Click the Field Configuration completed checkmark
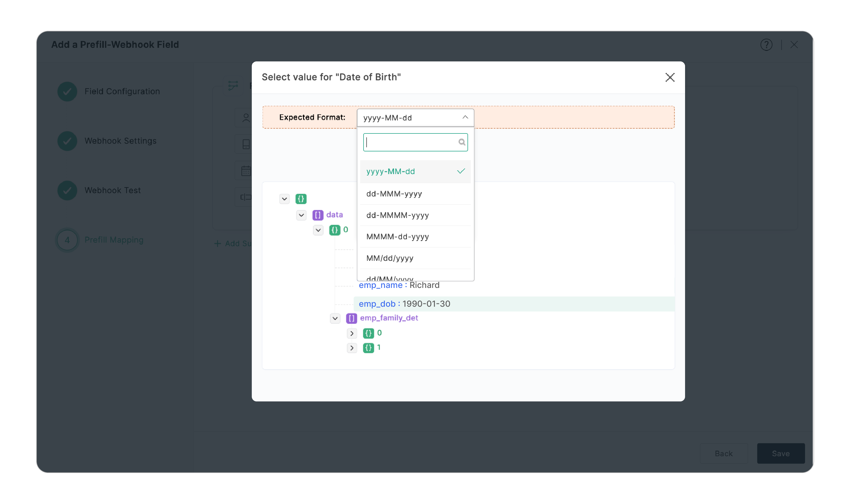The width and height of the screenshot is (849, 504). tap(67, 91)
